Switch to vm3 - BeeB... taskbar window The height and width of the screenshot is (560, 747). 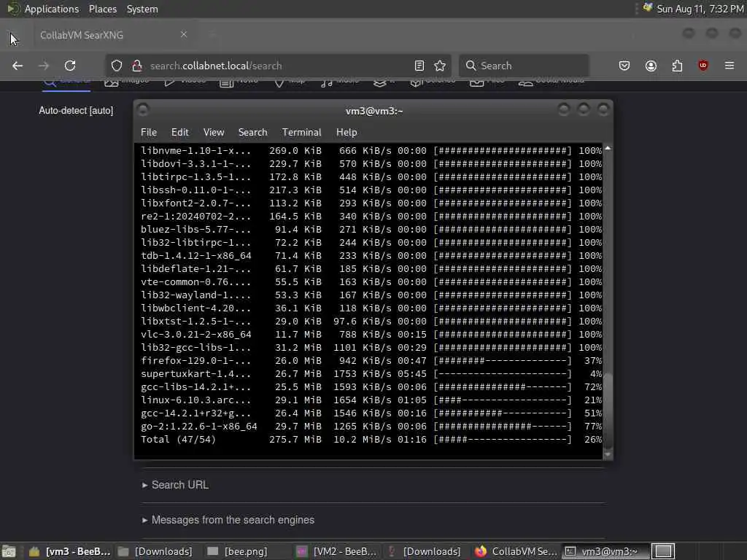click(x=69, y=551)
